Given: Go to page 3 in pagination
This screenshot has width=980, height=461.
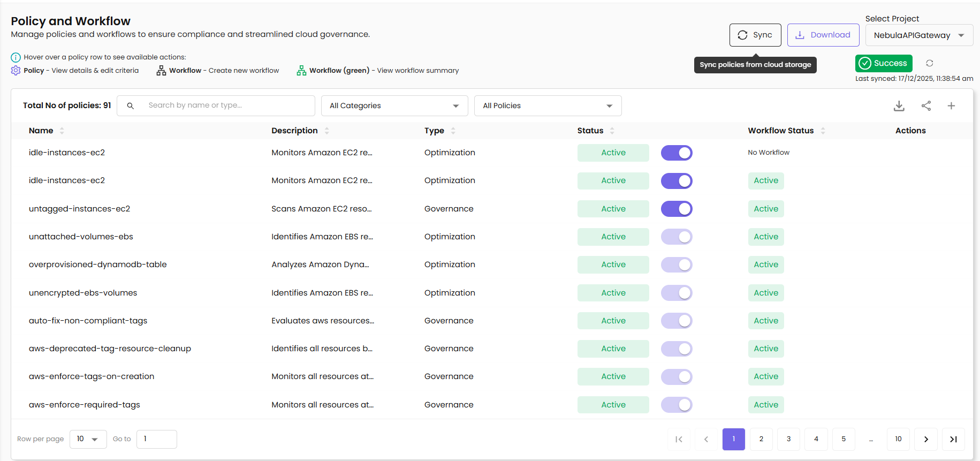Looking at the screenshot, I should click(x=788, y=439).
